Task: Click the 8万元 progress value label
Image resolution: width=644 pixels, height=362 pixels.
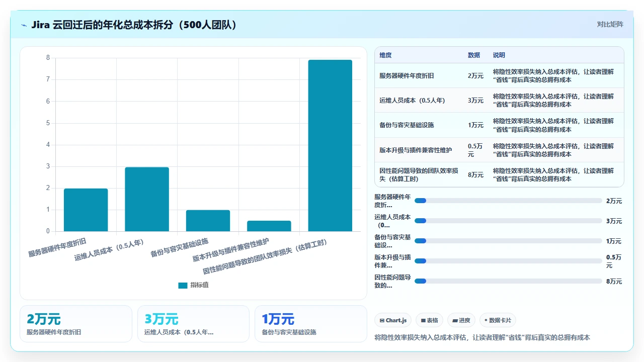Action: [614, 282]
